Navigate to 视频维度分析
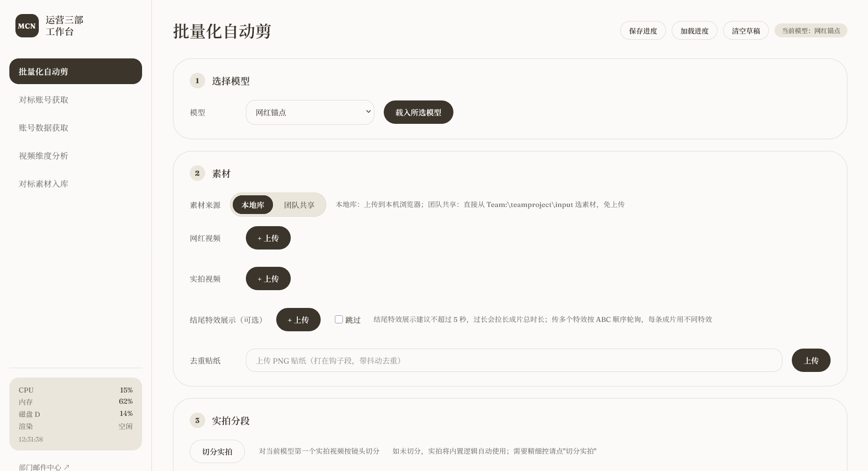This screenshot has height=471, width=868. [x=76, y=156]
